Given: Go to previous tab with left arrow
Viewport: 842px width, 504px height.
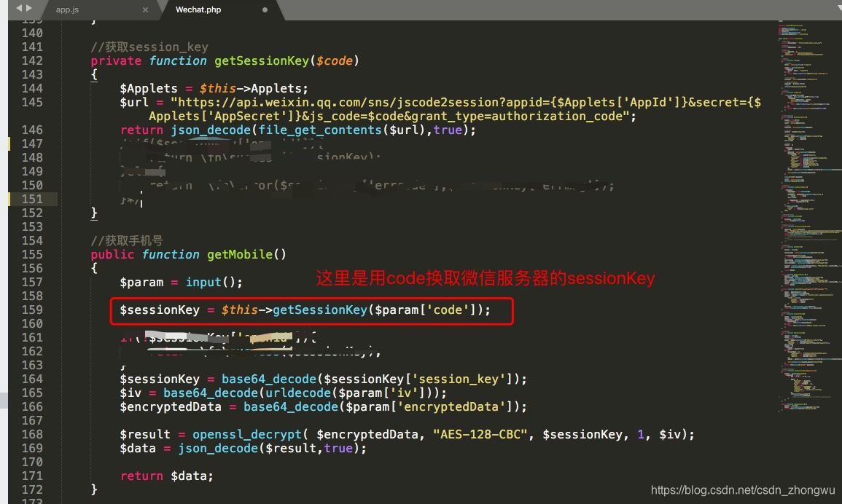Looking at the screenshot, I should [19, 8].
